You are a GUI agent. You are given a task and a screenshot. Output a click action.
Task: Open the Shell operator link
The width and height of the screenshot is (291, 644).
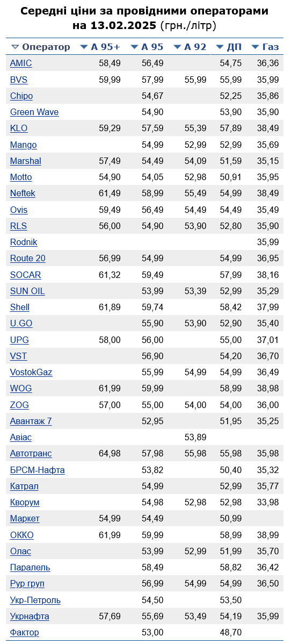(x=20, y=307)
